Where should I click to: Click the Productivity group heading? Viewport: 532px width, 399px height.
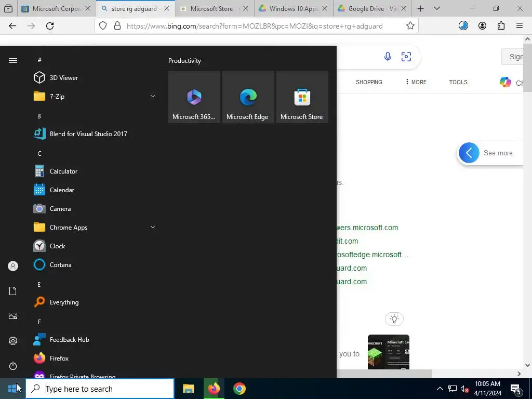point(184,61)
